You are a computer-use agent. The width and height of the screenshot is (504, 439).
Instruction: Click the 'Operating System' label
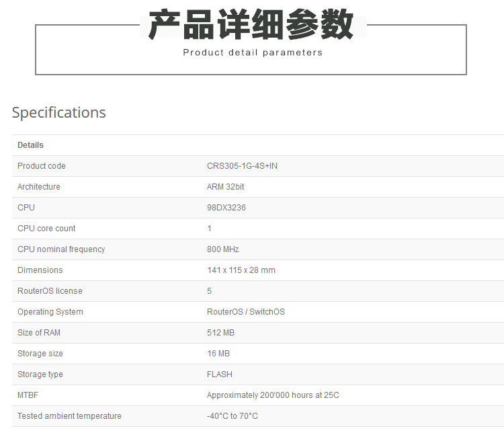coord(50,312)
